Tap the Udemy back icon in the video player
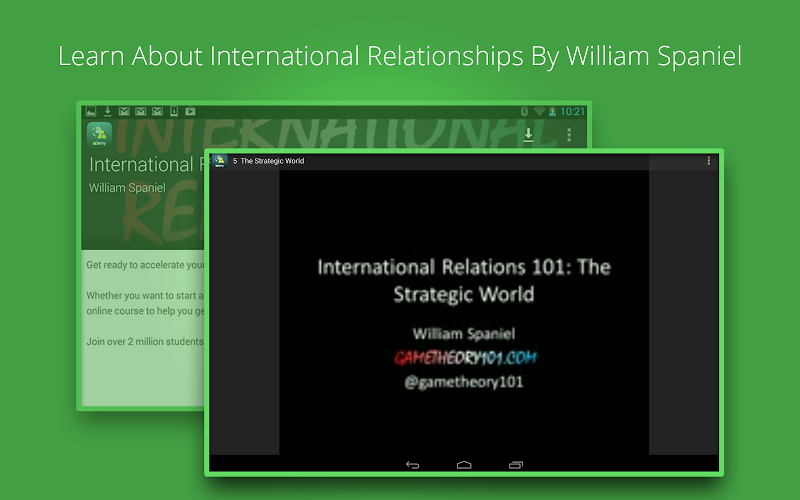The height and width of the screenshot is (500, 800). pos(219,161)
